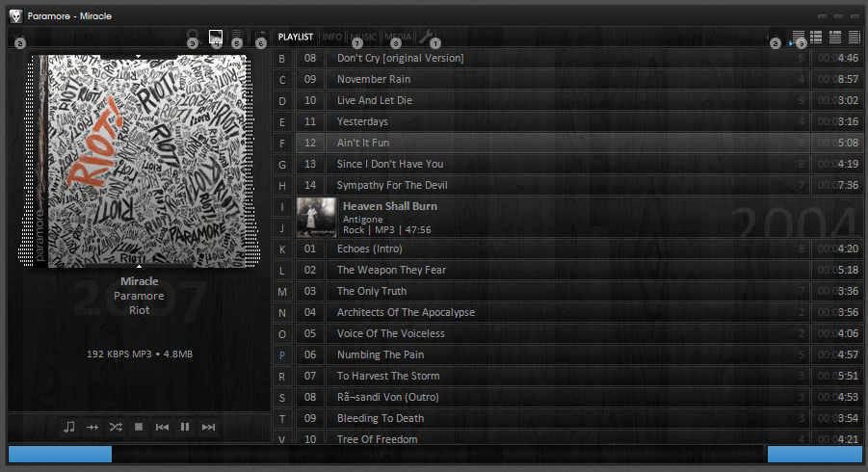Screen dimensions: 868x472
Task: Open the PLAYLIST tab
Action: [296, 37]
